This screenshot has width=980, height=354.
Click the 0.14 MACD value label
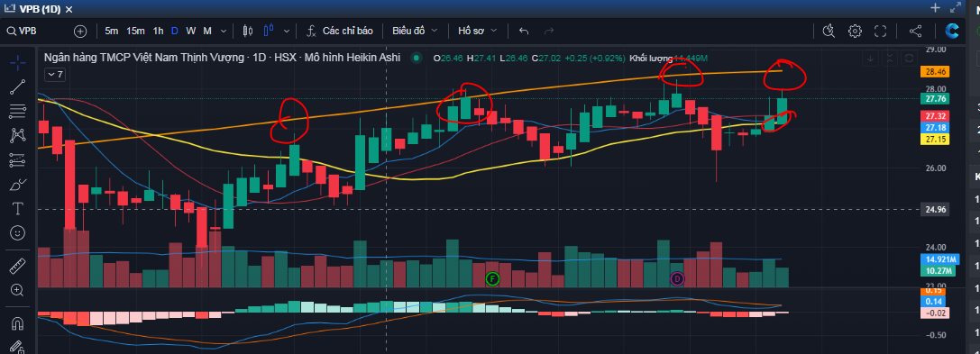pos(936,302)
